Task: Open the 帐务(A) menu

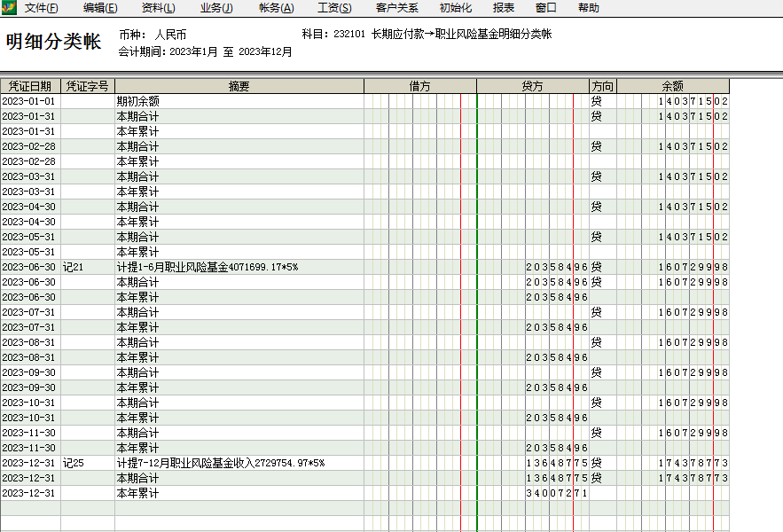Action: 276,8
